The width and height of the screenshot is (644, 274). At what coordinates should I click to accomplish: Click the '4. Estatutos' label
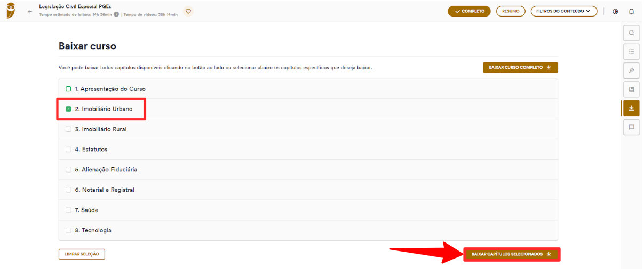(x=91, y=150)
